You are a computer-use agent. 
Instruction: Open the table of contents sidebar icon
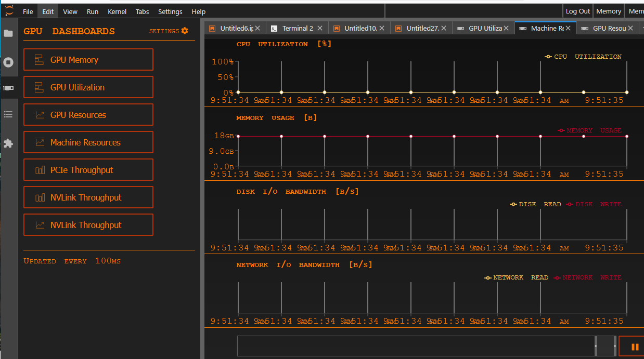8,114
